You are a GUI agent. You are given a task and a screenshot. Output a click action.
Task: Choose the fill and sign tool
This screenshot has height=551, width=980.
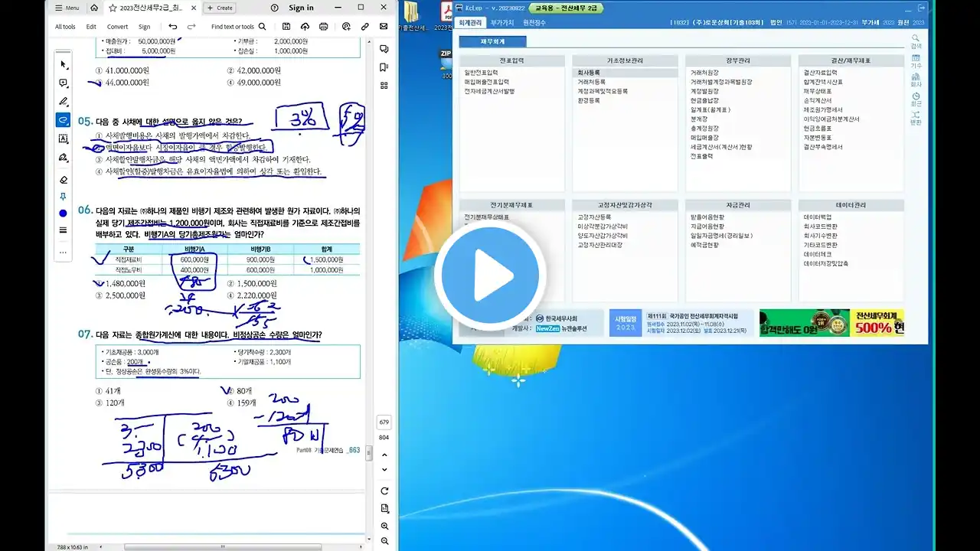pyautogui.click(x=63, y=157)
